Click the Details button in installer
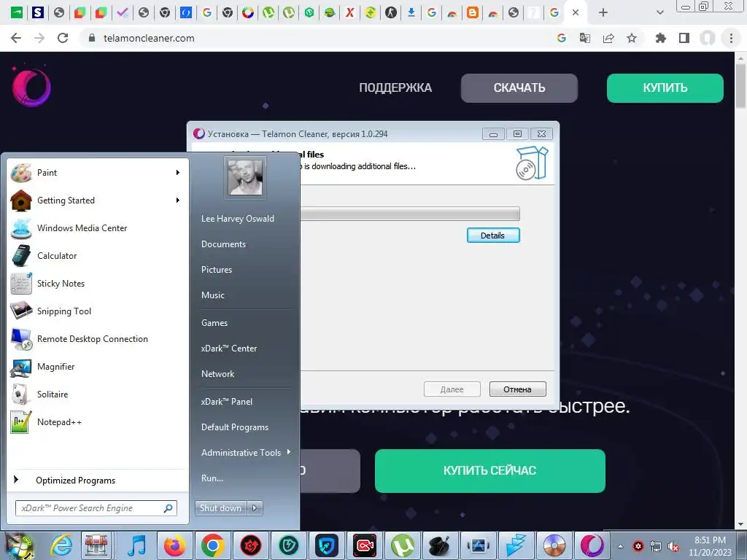The height and width of the screenshot is (560, 747). coord(493,236)
